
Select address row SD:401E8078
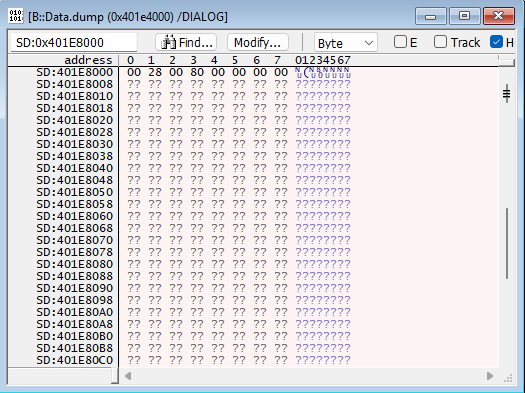75,252
